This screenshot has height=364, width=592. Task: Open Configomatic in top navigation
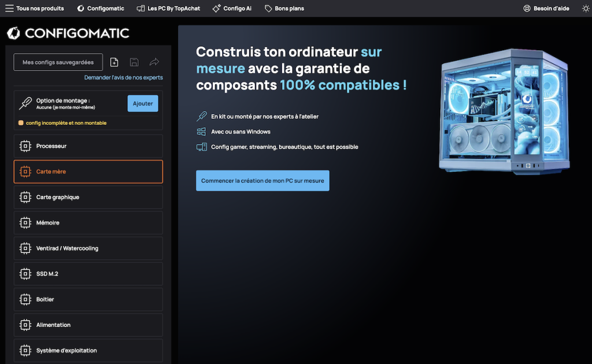click(x=101, y=8)
